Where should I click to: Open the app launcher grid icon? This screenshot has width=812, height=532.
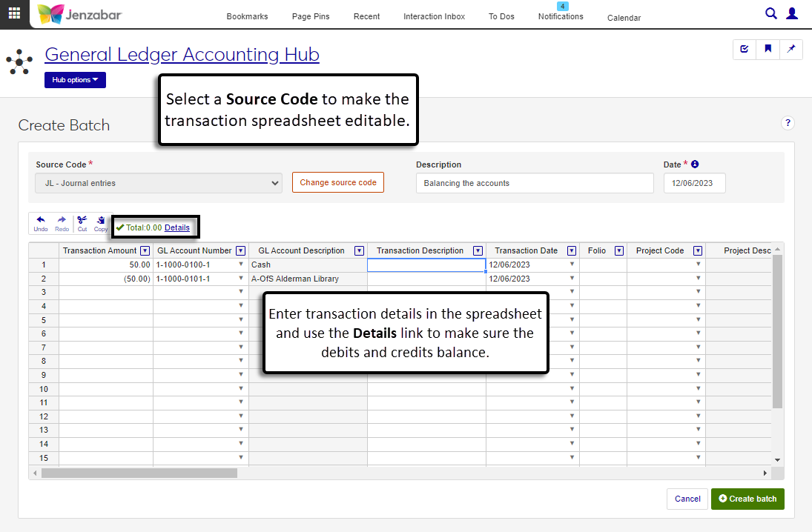point(14,13)
